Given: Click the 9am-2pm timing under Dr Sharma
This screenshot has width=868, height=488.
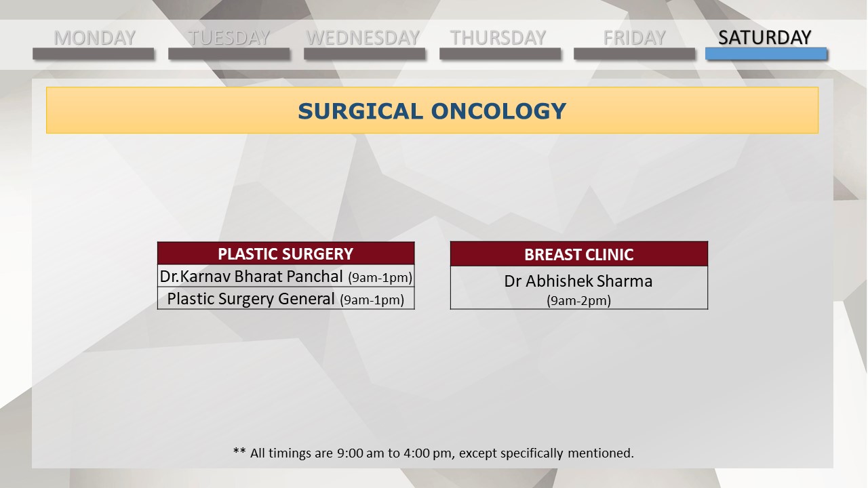Looking at the screenshot, I should coord(578,301).
